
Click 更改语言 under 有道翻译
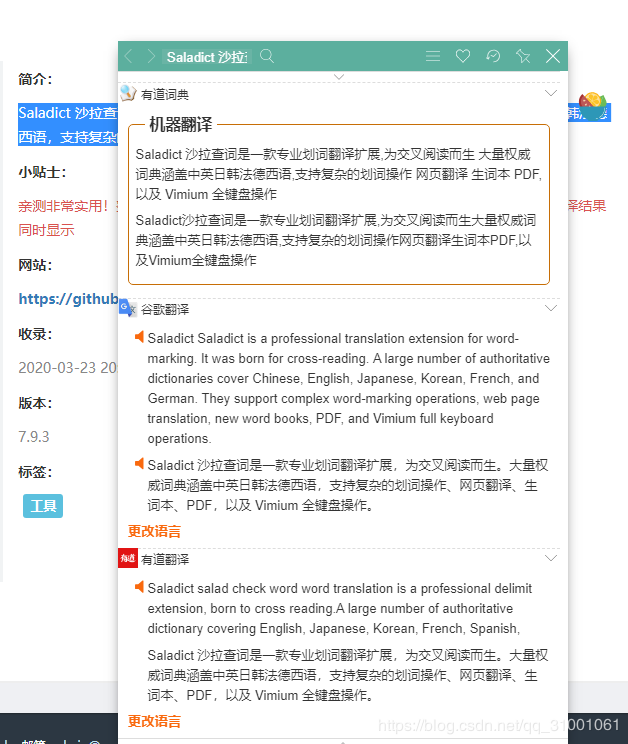click(x=154, y=722)
